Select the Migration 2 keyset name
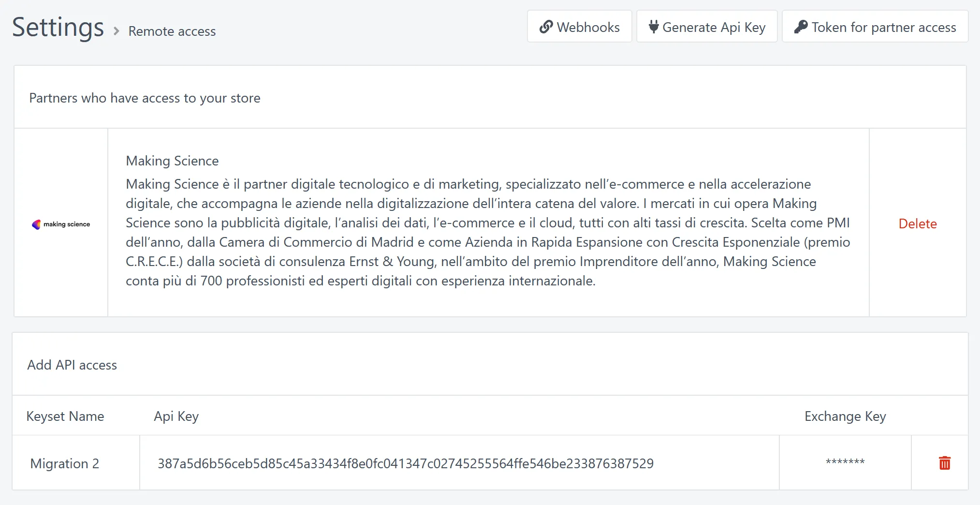The image size is (980, 505). click(x=64, y=463)
